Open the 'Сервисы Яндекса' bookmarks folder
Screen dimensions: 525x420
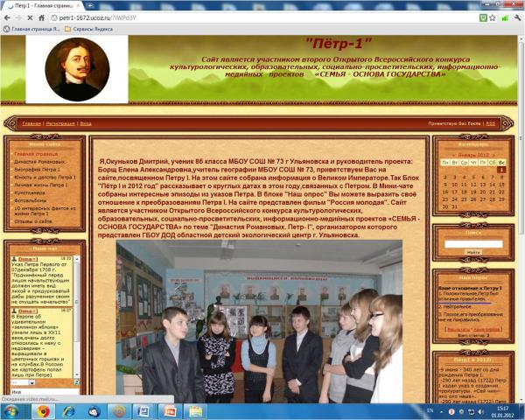click(x=88, y=29)
